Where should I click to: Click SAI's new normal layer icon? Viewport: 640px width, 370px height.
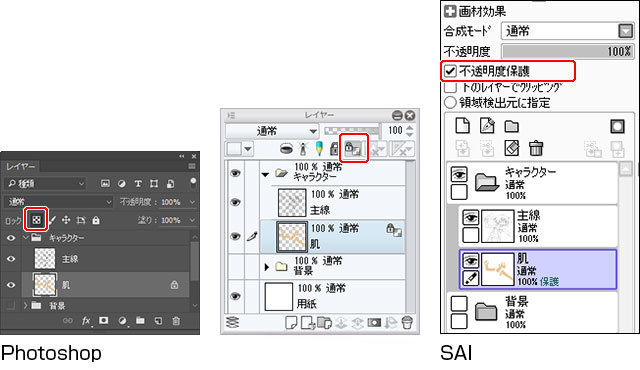pos(462,126)
